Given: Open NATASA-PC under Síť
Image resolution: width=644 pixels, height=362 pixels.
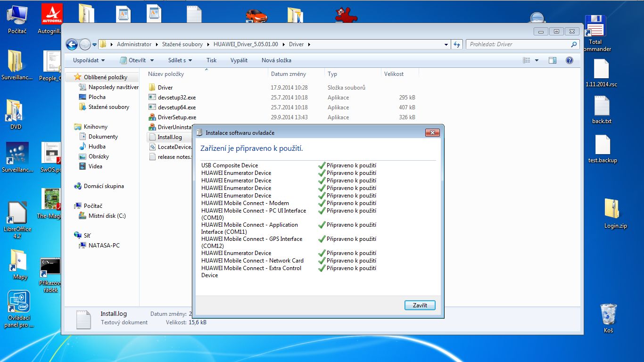Looking at the screenshot, I should tap(99, 246).
